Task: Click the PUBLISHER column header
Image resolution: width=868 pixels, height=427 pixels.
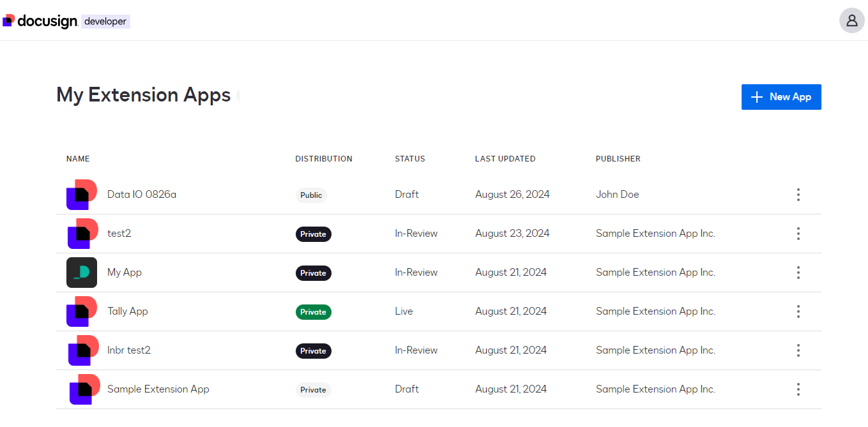Action: [x=618, y=159]
